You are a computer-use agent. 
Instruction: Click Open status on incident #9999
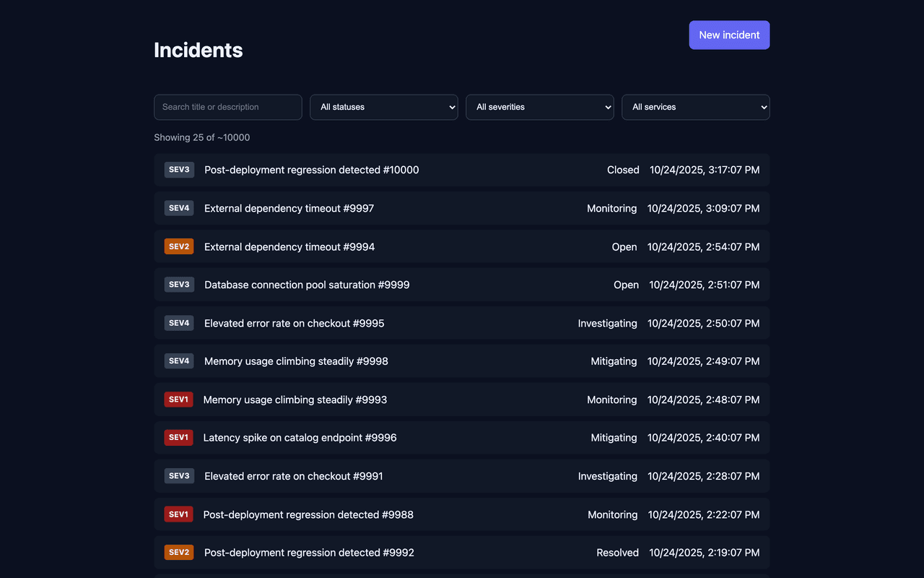pyautogui.click(x=627, y=285)
